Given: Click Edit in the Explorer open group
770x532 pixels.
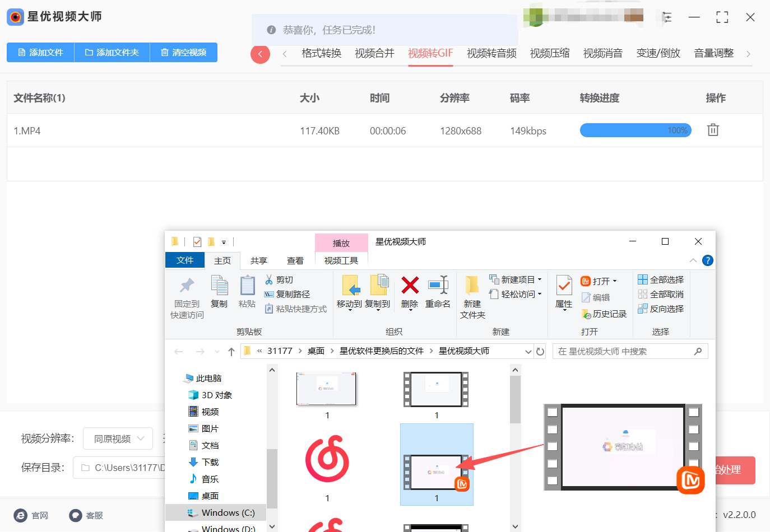Looking at the screenshot, I should pyautogui.click(x=596, y=297).
